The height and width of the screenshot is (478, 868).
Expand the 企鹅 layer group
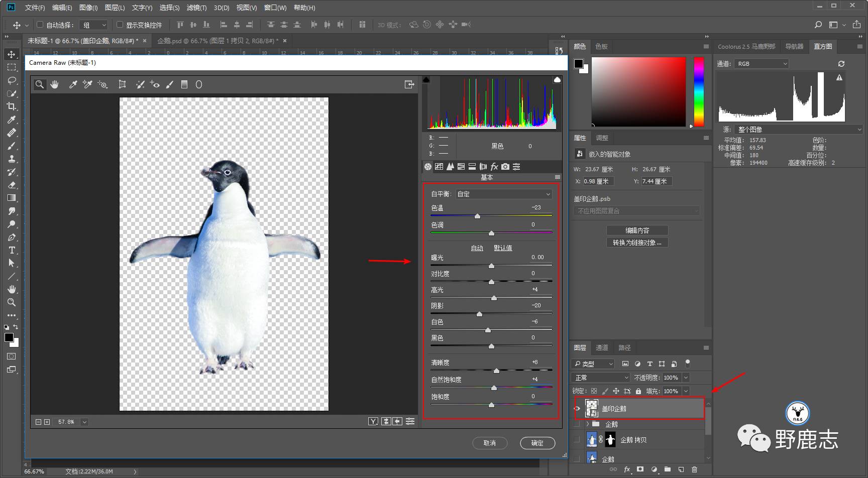pyautogui.click(x=587, y=424)
